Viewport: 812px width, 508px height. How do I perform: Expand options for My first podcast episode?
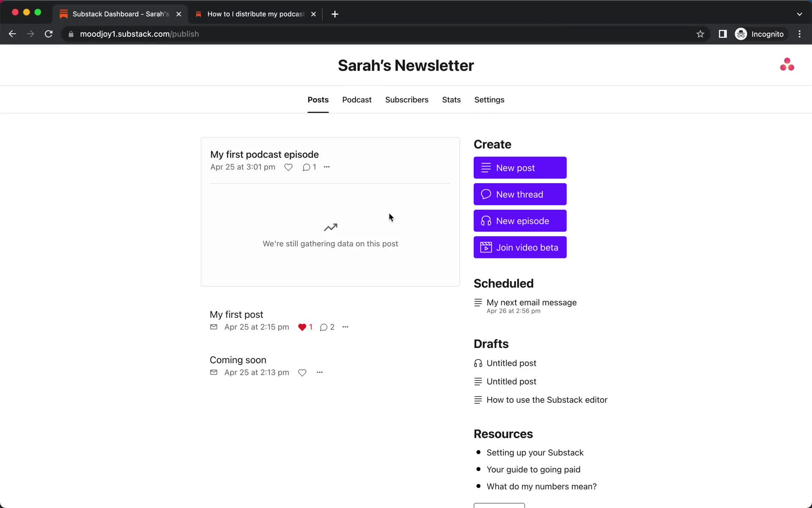(x=326, y=167)
